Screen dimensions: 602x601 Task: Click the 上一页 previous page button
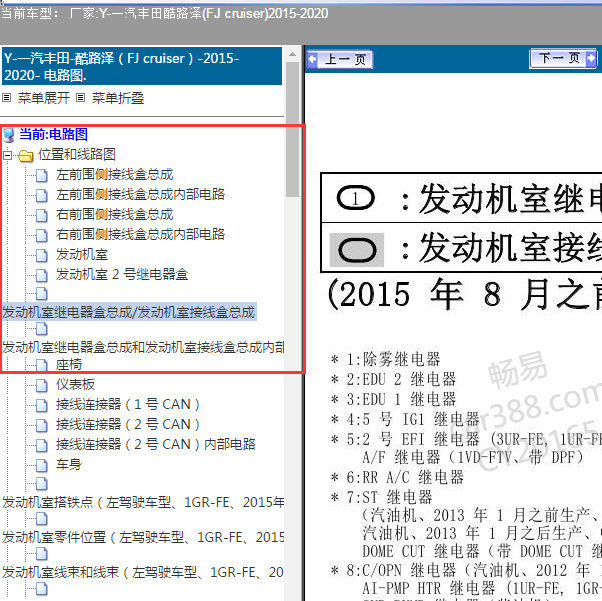pos(340,59)
